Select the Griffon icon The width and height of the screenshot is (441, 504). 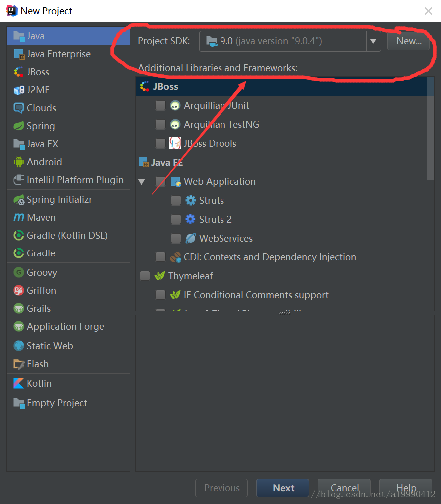19,290
